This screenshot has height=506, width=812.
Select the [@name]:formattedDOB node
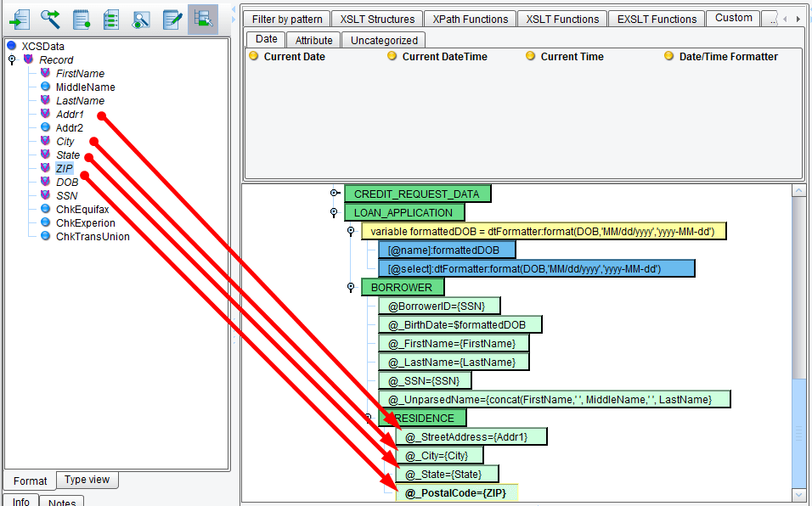(x=447, y=250)
